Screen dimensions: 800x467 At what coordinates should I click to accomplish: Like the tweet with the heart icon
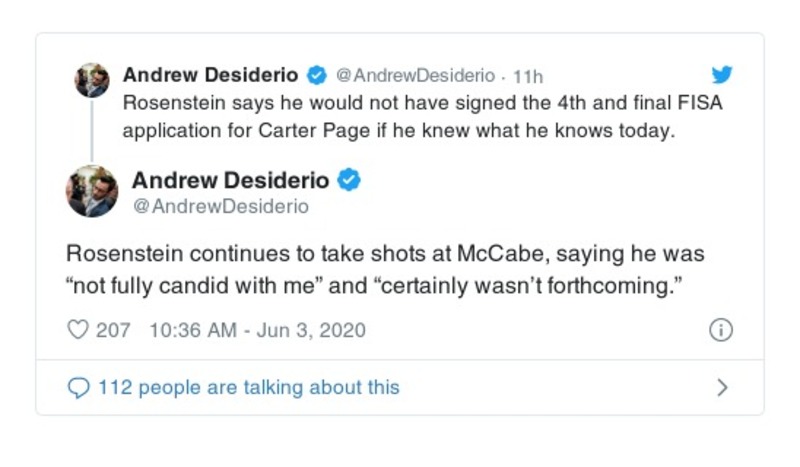(x=78, y=330)
